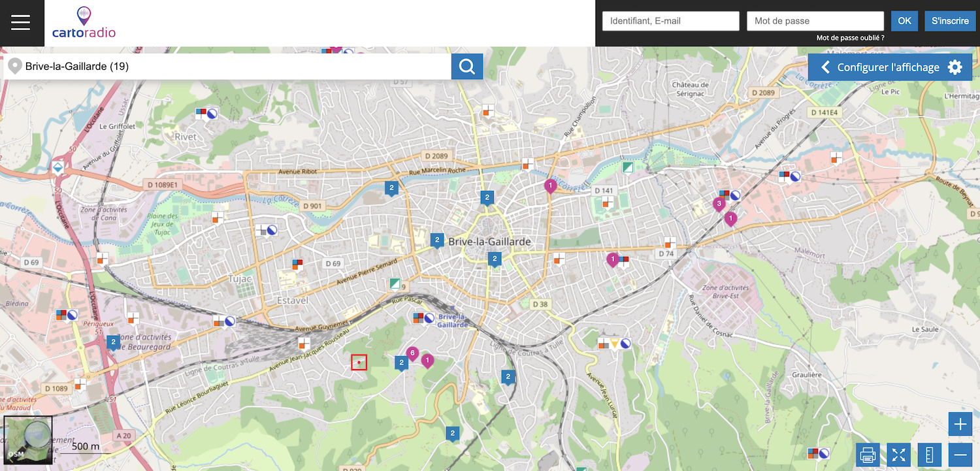The width and height of the screenshot is (980, 471).
Task: Click the Identifiant, E-mail field
Action: (x=670, y=21)
